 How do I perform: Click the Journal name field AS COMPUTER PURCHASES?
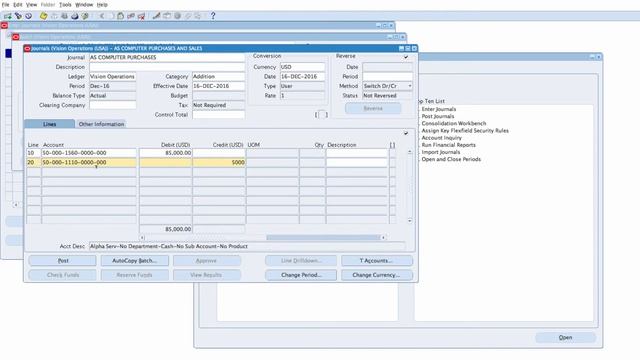coord(167,58)
